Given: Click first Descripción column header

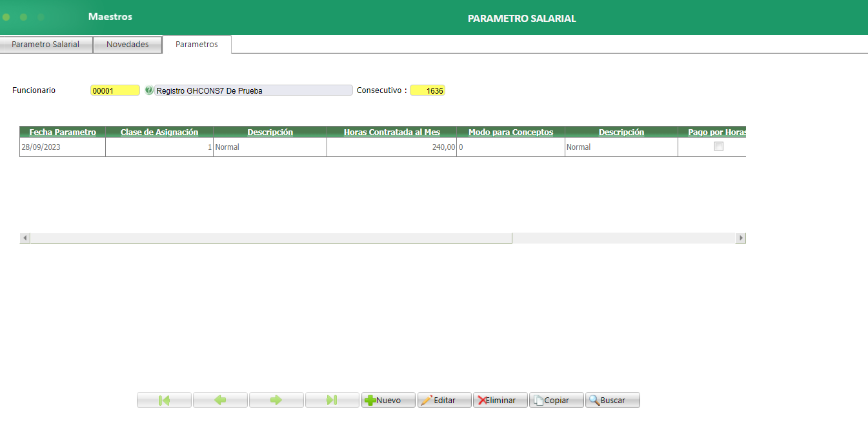Looking at the screenshot, I should point(270,132).
